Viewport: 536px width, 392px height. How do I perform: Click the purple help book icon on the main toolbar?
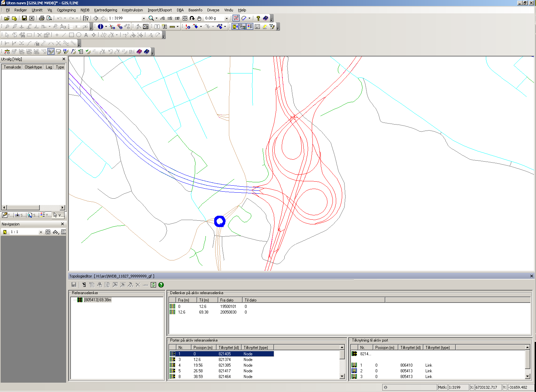(x=266, y=18)
